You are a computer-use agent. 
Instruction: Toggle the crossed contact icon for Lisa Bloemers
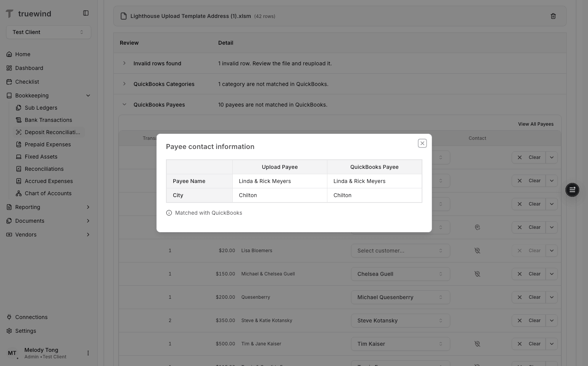pos(477,250)
